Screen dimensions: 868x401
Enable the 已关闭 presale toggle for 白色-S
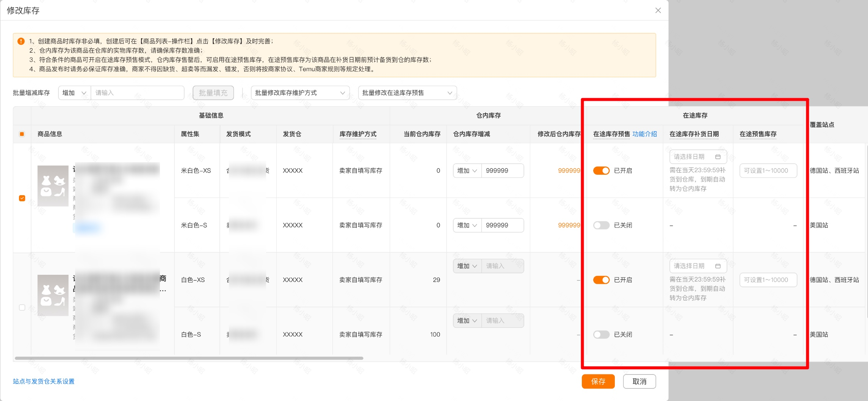click(602, 334)
